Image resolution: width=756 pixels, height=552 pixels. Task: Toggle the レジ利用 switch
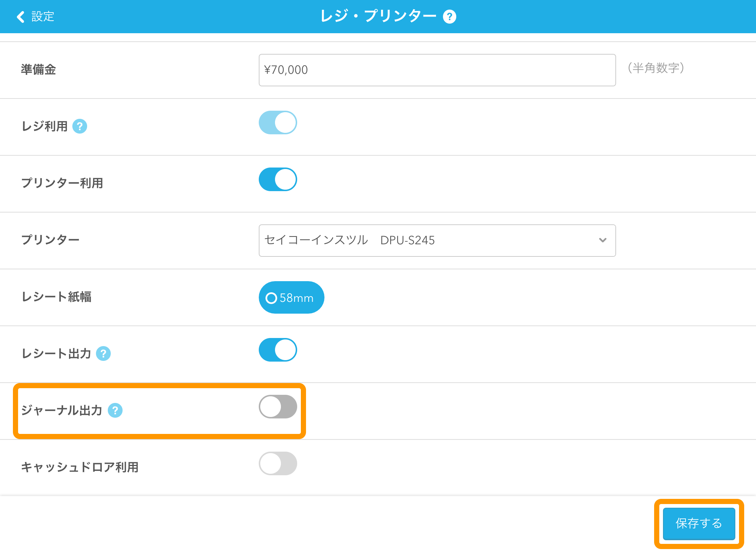pyautogui.click(x=278, y=123)
